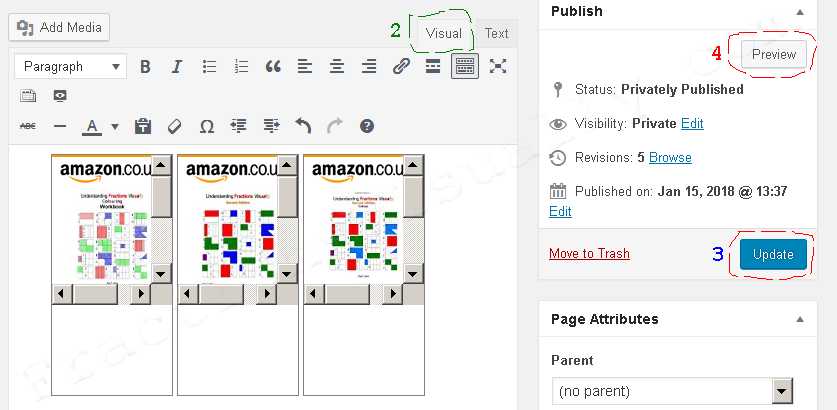Image resolution: width=837 pixels, height=410 pixels.
Task: Toggle Bold formatting
Action: tap(145, 67)
